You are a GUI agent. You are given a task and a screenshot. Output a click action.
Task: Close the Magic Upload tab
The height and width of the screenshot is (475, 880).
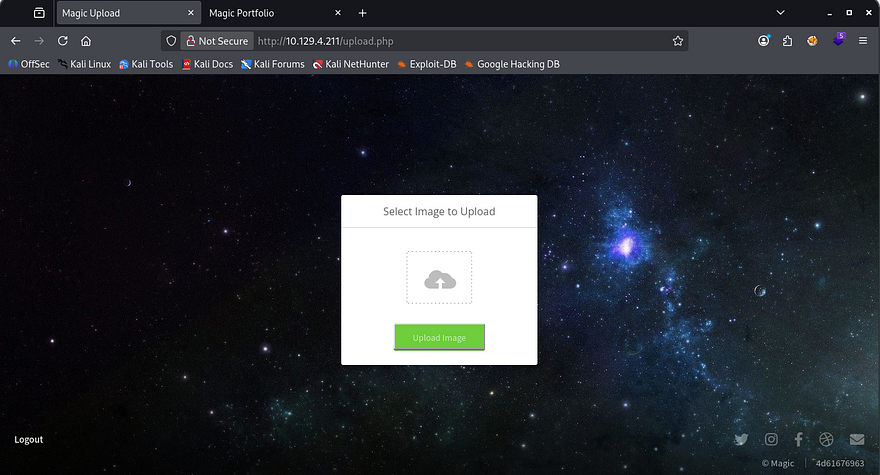[189, 13]
